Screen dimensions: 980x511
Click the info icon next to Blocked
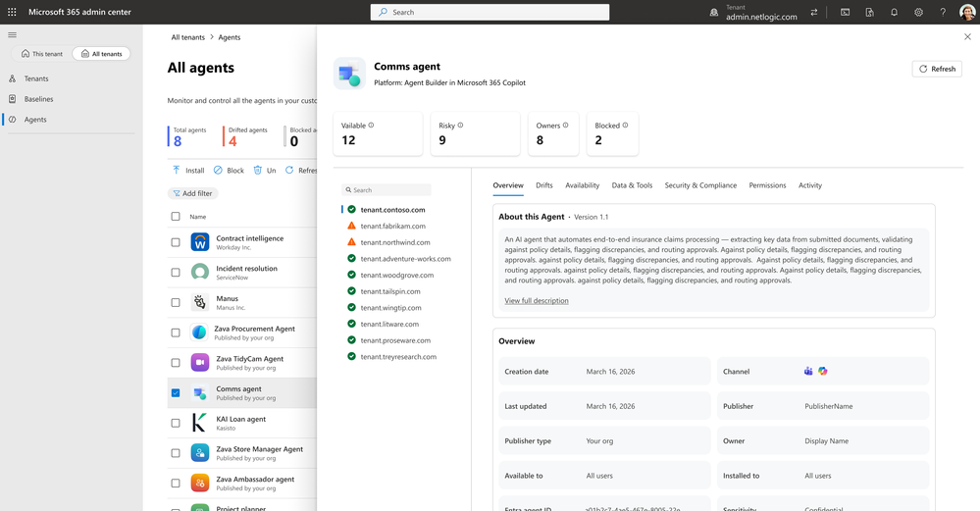tap(625, 125)
